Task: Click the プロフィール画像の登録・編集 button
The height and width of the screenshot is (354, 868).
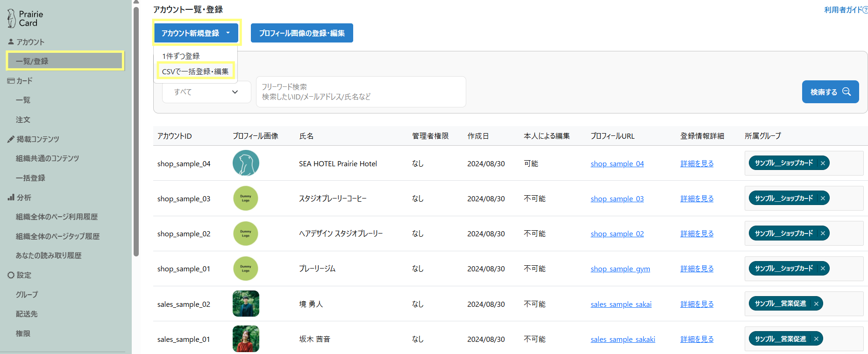Action: [302, 33]
